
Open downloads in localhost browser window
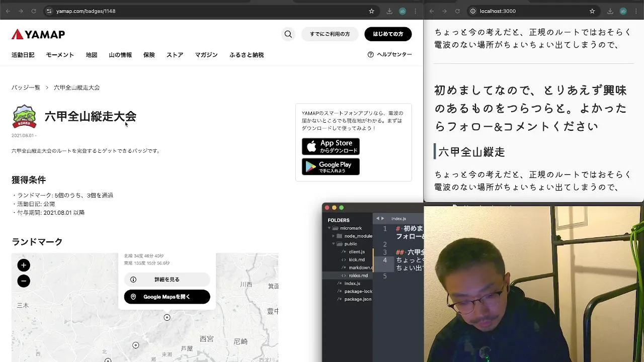[610, 11]
